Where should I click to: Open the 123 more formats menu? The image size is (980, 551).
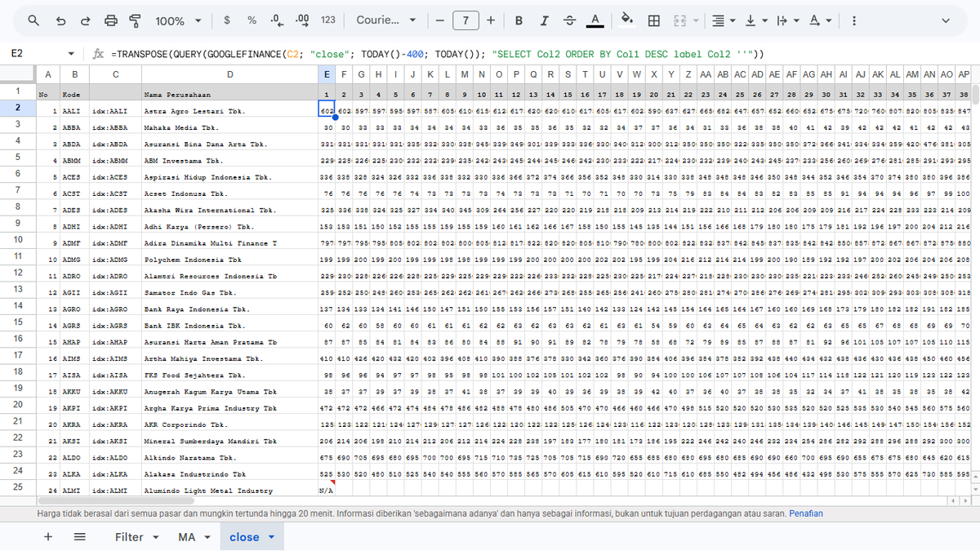328,20
